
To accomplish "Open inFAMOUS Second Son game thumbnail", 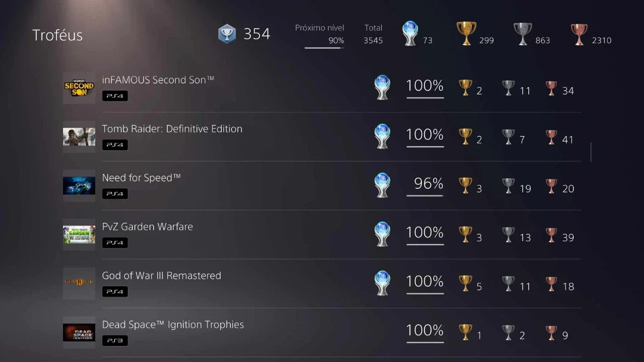I will [79, 88].
